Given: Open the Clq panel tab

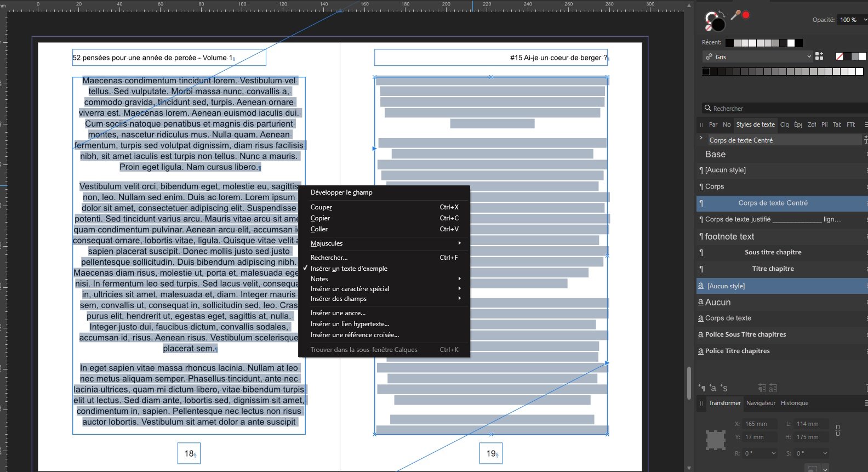Looking at the screenshot, I should pyautogui.click(x=784, y=124).
